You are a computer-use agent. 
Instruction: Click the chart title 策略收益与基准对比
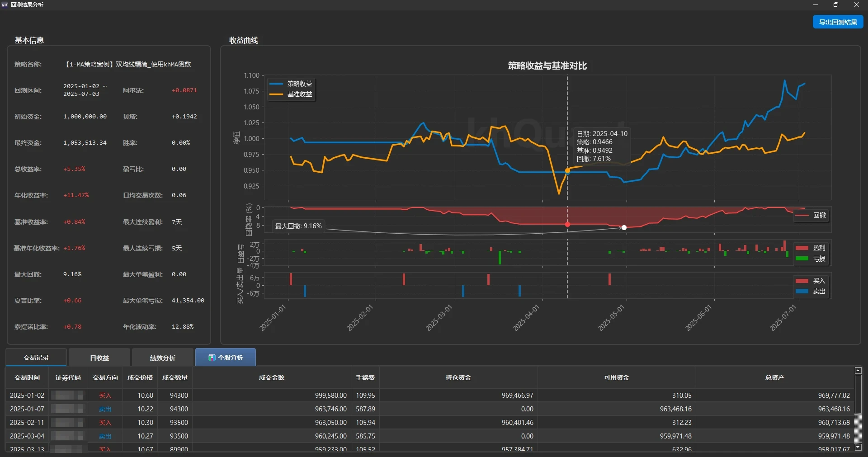(547, 66)
